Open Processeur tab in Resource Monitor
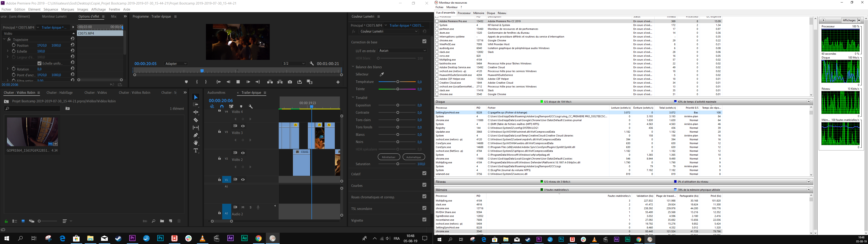Screen dimensions: 868x244 click(x=464, y=13)
